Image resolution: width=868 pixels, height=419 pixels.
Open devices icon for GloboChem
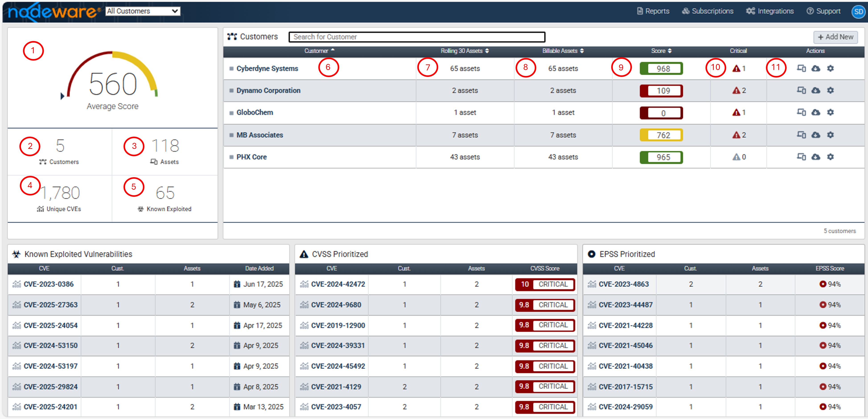click(x=801, y=112)
